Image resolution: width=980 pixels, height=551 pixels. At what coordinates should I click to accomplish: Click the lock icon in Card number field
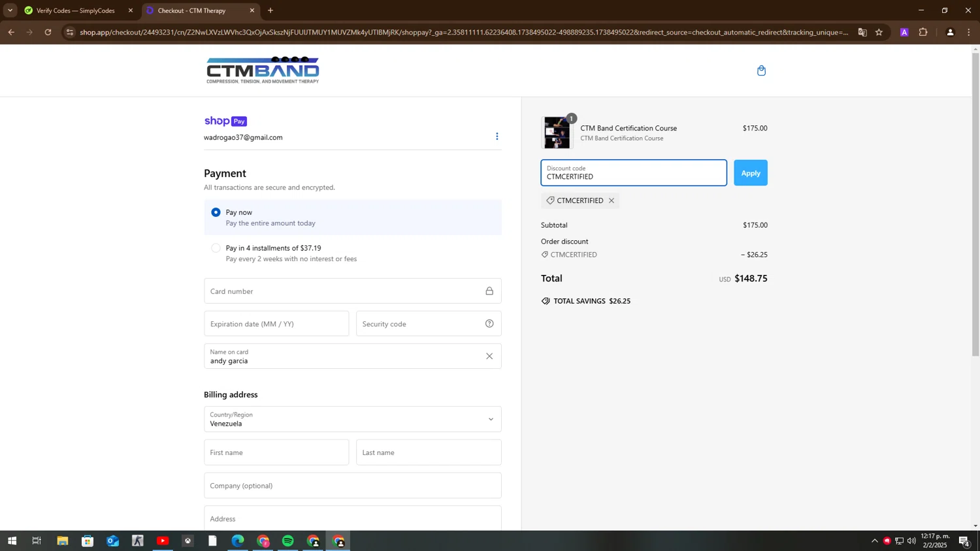point(489,291)
